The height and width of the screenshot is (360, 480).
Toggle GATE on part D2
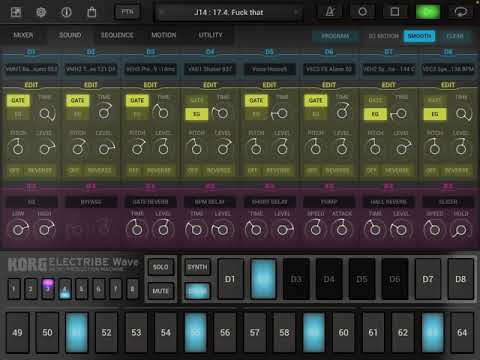[x=77, y=100]
